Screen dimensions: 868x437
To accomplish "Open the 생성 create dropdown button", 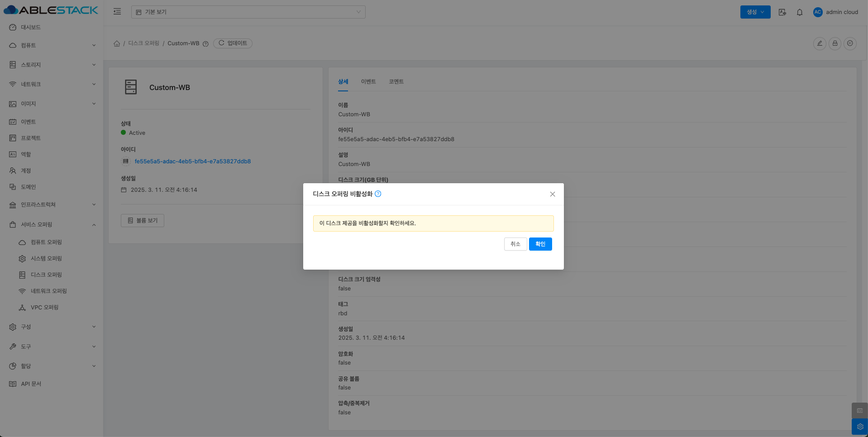I will [755, 12].
